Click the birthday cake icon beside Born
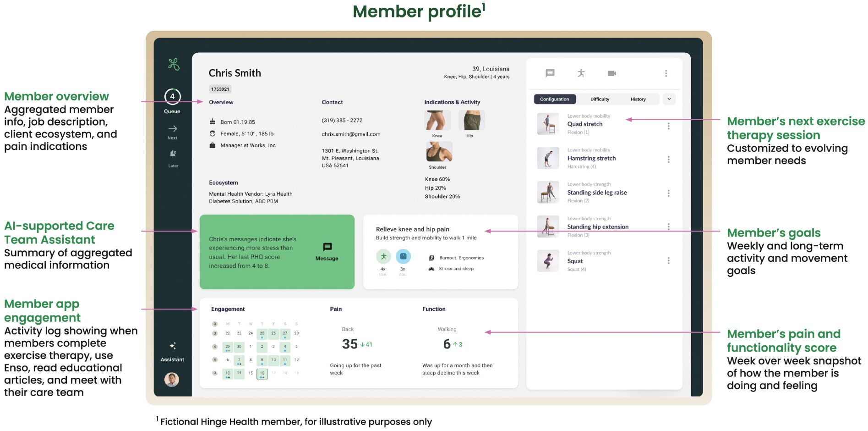The height and width of the screenshot is (431, 868). click(213, 122)
